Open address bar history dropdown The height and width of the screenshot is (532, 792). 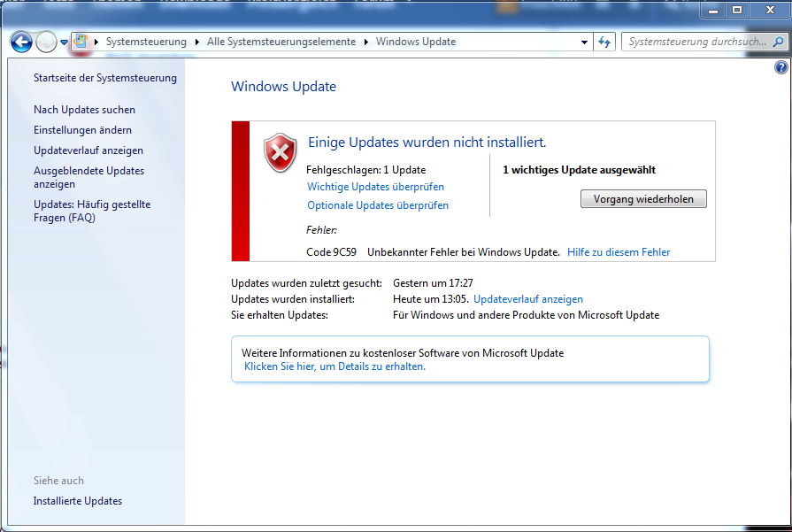584,42
